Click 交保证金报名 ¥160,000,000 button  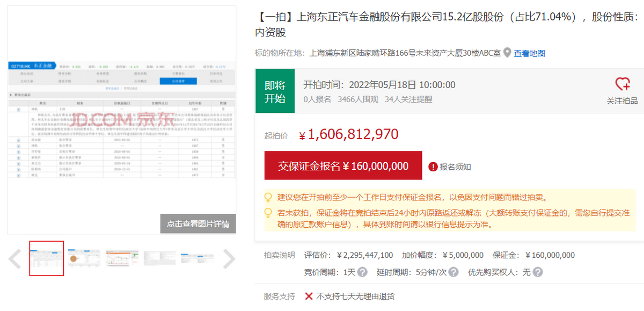[343, 166]
